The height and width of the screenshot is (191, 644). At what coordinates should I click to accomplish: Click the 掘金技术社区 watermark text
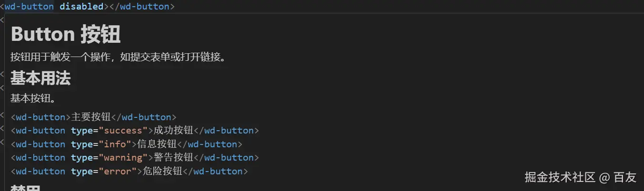tap(560, 178)
